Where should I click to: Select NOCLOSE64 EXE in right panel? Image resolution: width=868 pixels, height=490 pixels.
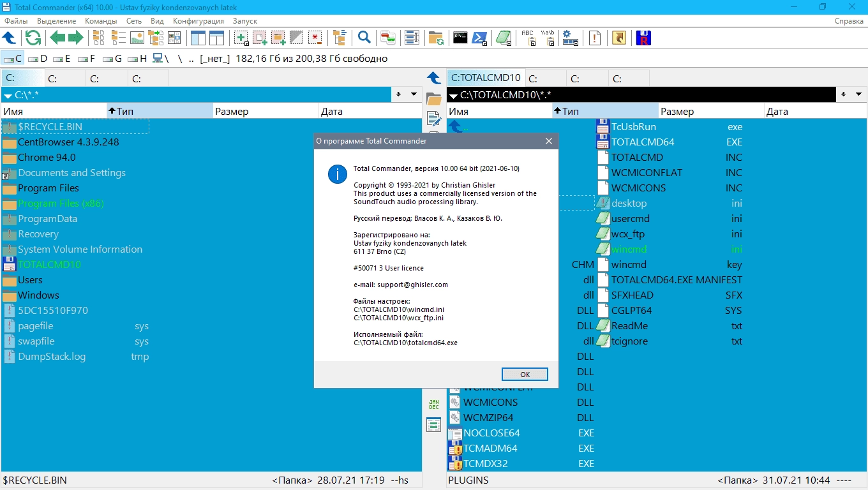521,433
